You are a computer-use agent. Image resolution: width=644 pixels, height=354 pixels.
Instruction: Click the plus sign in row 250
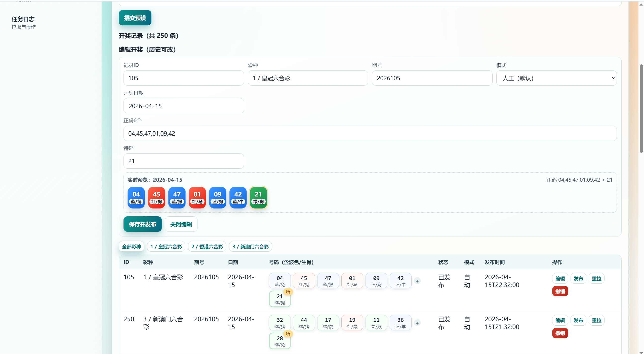[x=417, y=323]
